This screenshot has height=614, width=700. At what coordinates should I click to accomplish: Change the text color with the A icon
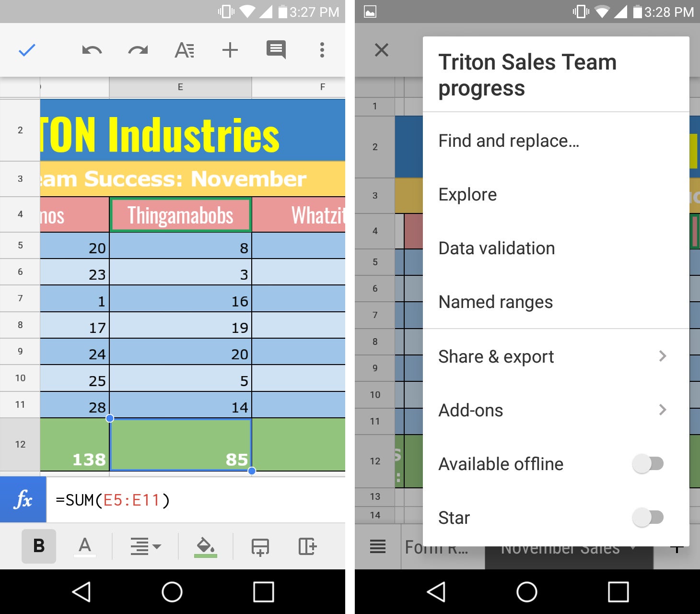click(x=85, y=547)
